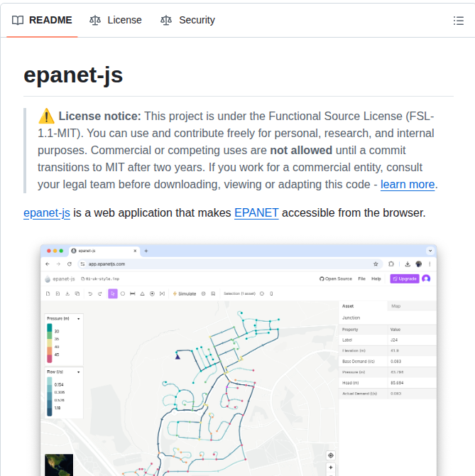Select the purple pointer select tool
Image resolution: width=475 pixels, height=476 pixels.
[x=112, y=293]
